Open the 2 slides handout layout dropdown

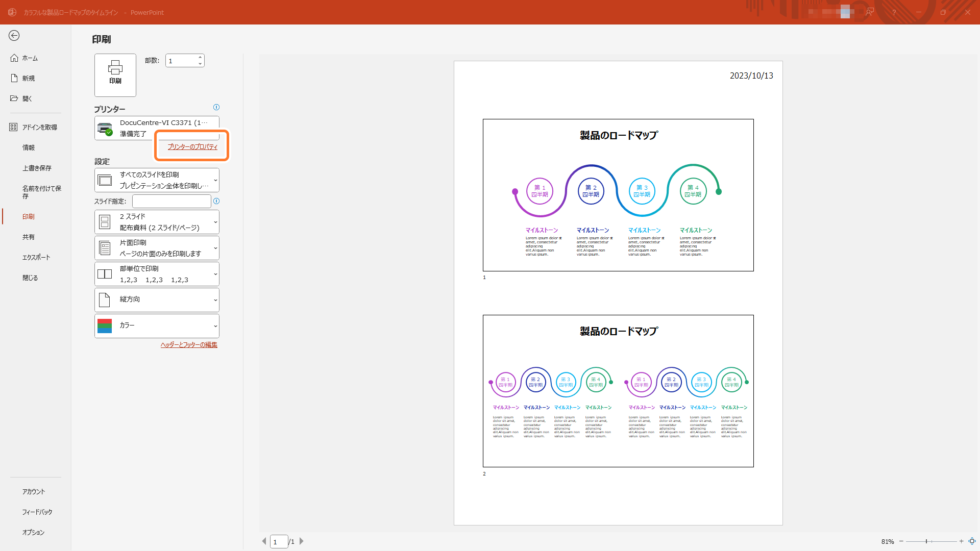click(x=157, y=222)
